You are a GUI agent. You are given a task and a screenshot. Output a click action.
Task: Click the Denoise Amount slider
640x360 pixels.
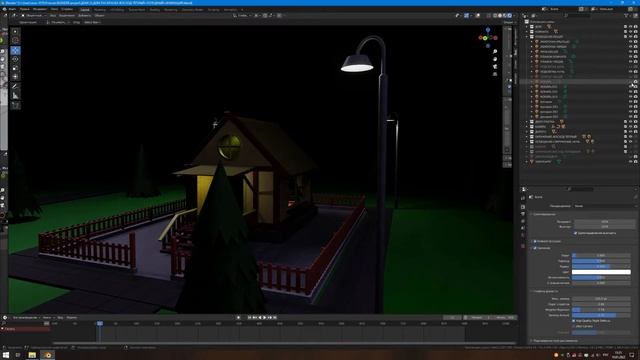[x=601, y=316]
